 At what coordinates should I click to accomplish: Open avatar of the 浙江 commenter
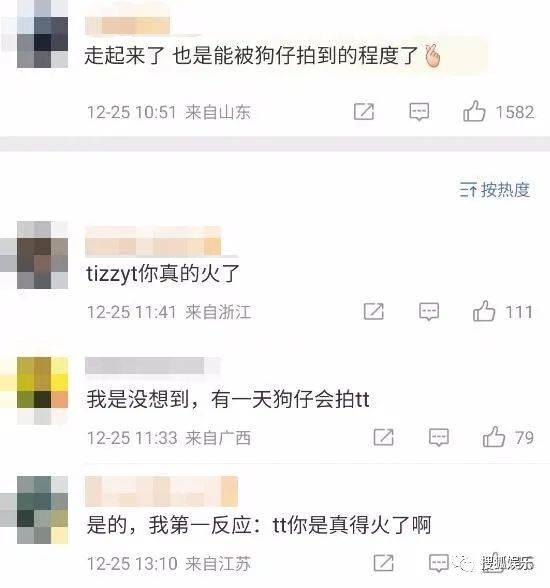coord(42,255)
